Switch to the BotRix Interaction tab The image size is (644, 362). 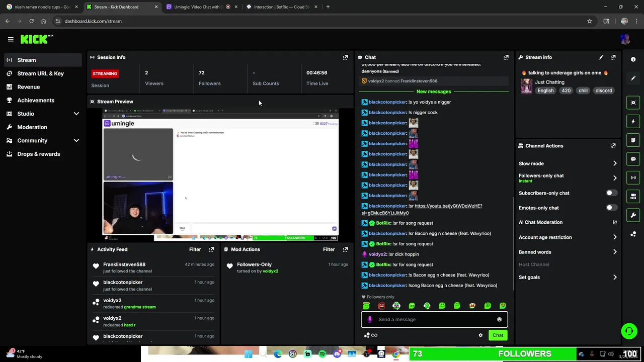282,7
